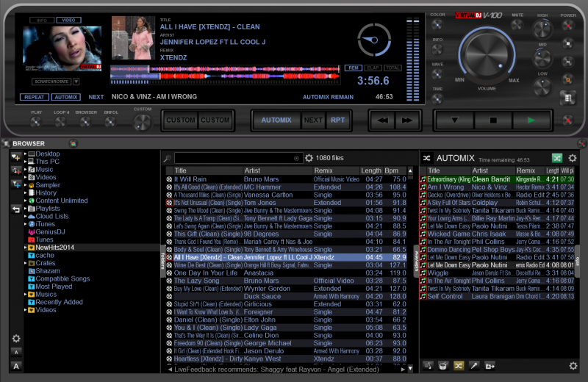Toggle the BROWSER knob switch
588x382 pixels.
point(85,121)
